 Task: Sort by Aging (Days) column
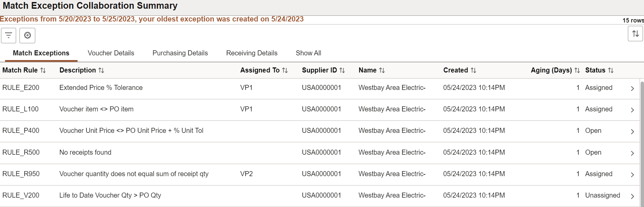577,70
